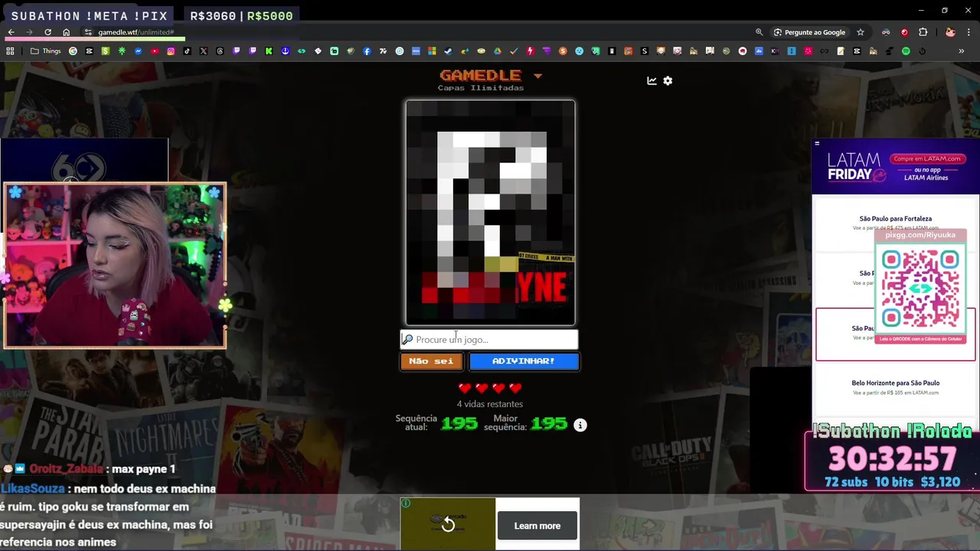Click 'Compre em LATAM.com' ad button
The width and height of the screenshot is (980, 551).
[926, 158]
